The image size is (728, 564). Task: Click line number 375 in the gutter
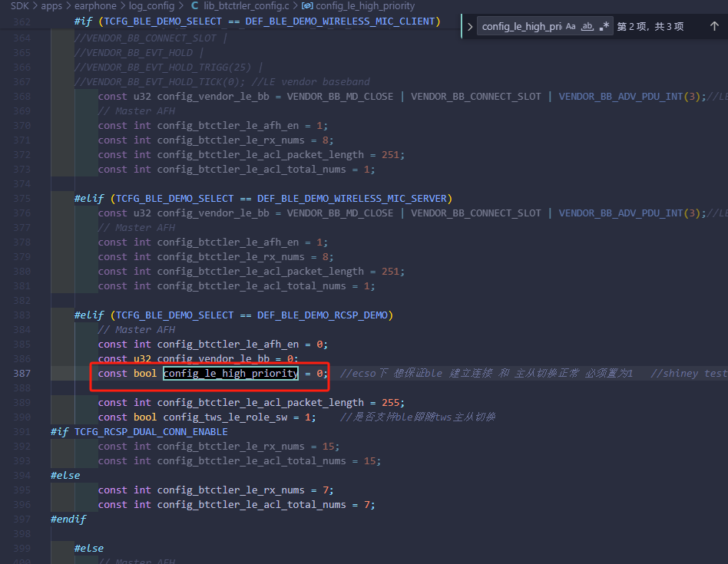pos(22,199)
